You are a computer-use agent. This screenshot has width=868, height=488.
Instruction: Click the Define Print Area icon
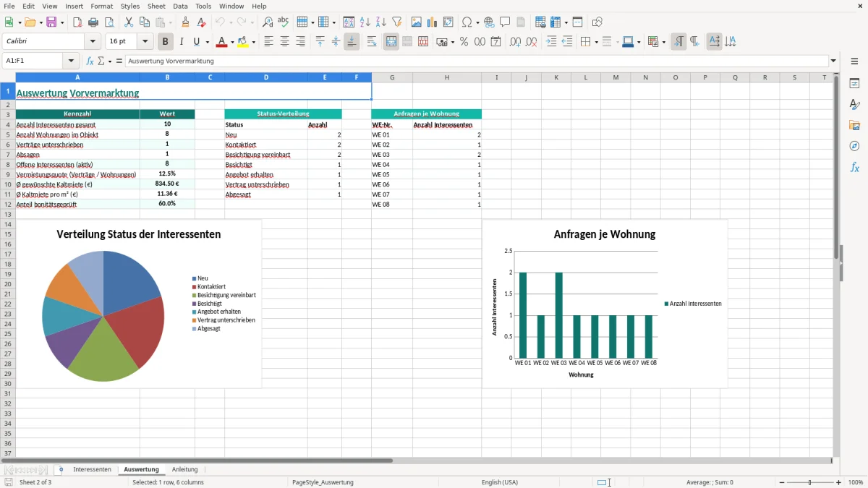pyautogui.click(x=540, y=22)
